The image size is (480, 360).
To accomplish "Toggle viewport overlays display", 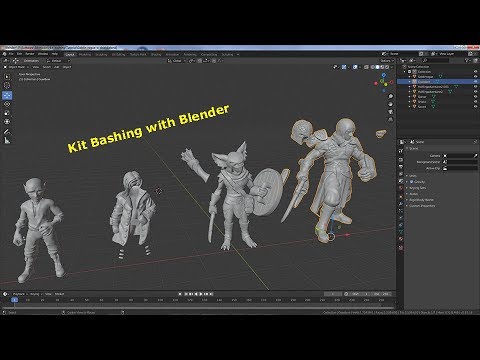I will [x=355, y=67].
